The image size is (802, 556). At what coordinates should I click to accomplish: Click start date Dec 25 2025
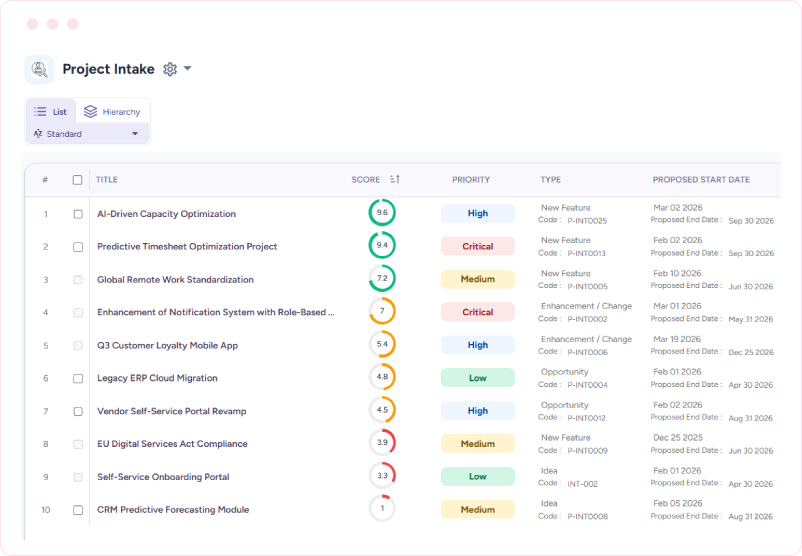[x=678, y=438]
